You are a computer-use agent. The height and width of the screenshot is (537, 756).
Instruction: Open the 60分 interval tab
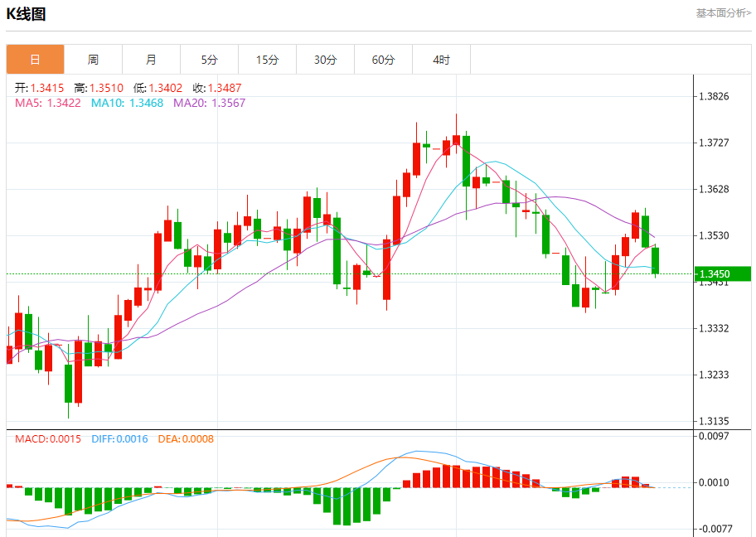(x=383, y=60)
